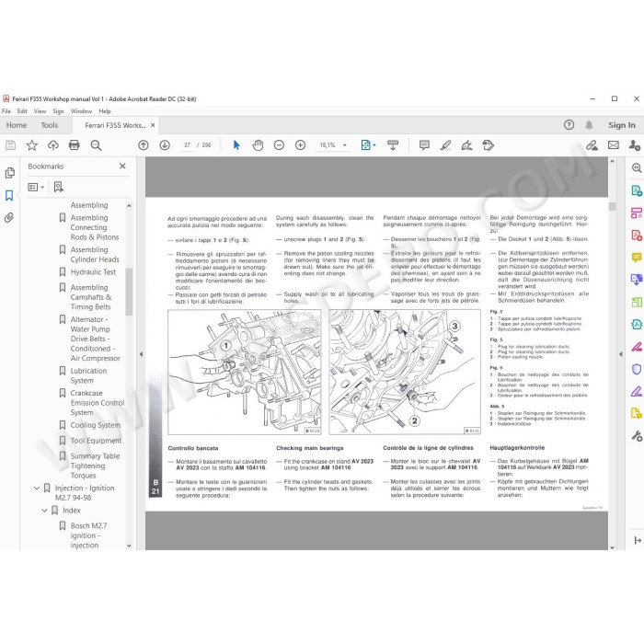
Task: Open the Help menu
Action: [105, 111]
